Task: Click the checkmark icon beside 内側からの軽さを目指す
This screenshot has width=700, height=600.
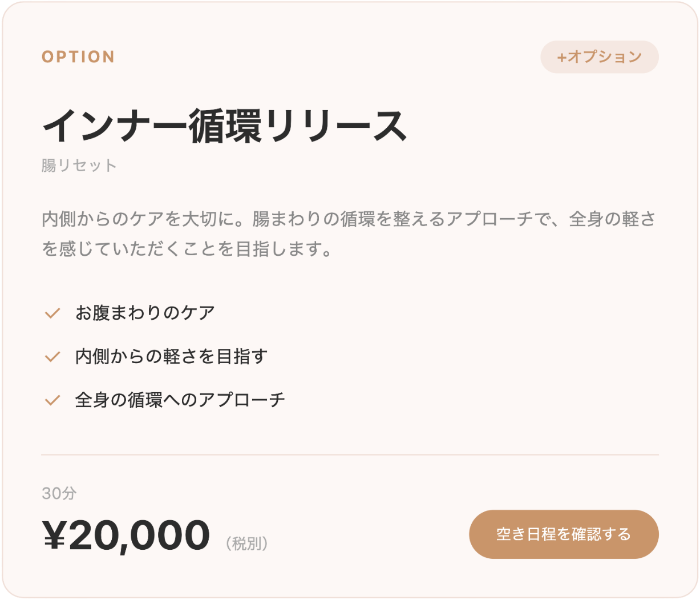Action: 52,357
